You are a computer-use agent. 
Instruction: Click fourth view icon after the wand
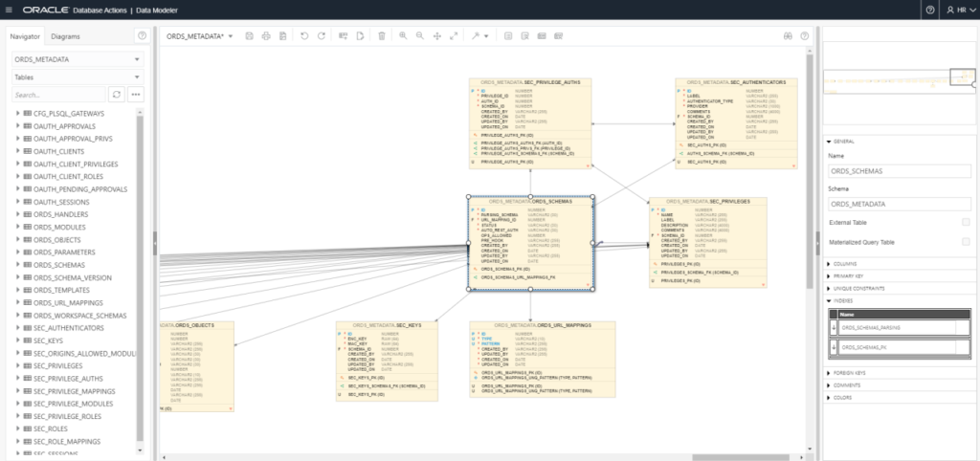(559, 36)
